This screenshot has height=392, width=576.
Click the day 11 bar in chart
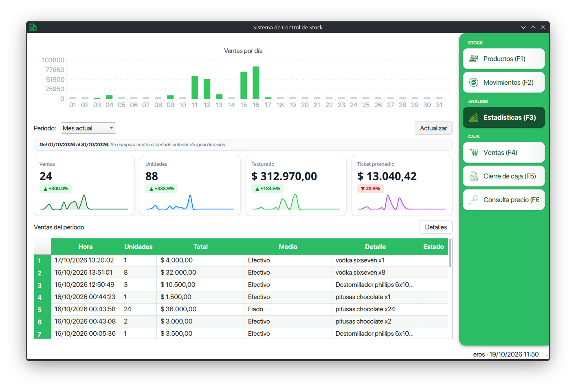click(x=195, y=87)
